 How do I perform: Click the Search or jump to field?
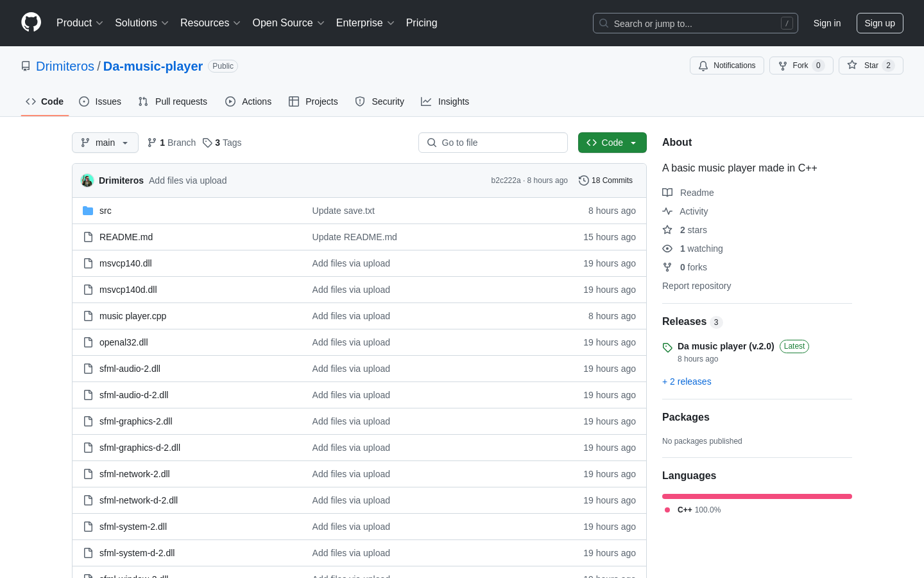[696, 23]
